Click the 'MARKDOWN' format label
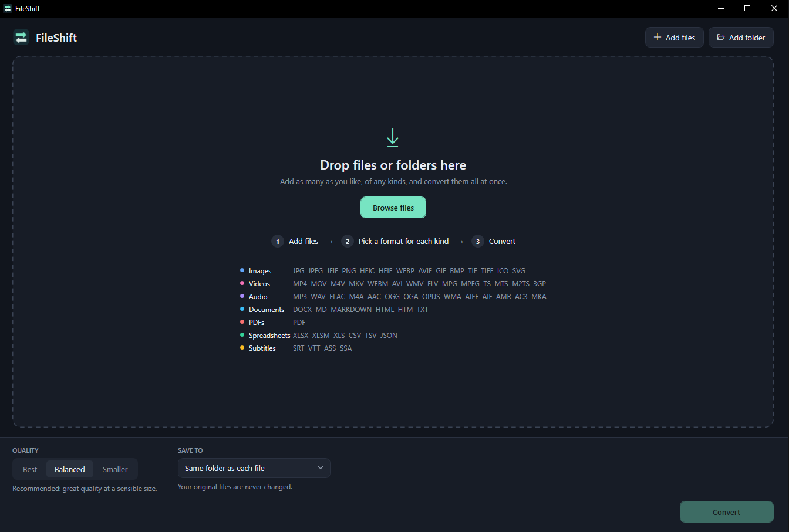Screen dimensions: 789x532 click(351, 310)
